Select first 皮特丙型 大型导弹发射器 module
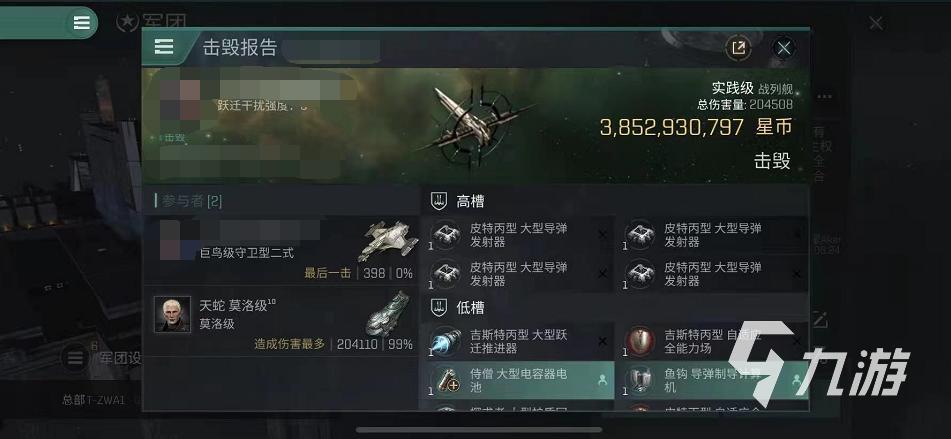951x439 pixels. tap(517, 235)
